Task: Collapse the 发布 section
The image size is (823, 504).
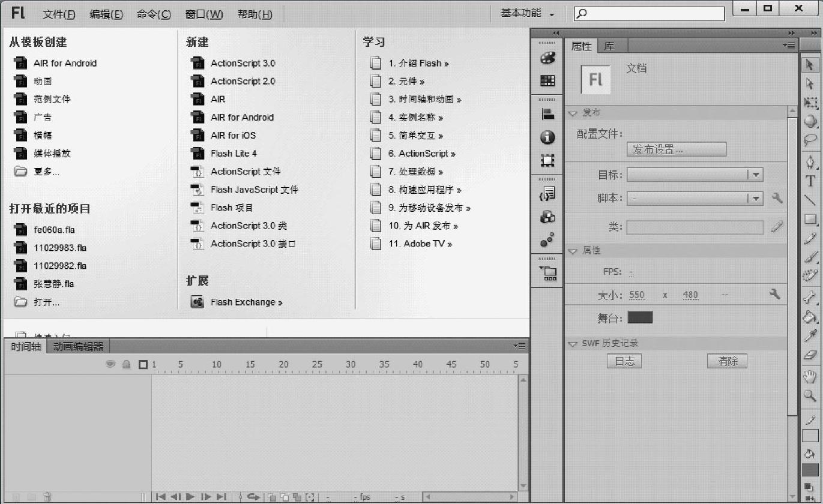Action: click(573, 113)
